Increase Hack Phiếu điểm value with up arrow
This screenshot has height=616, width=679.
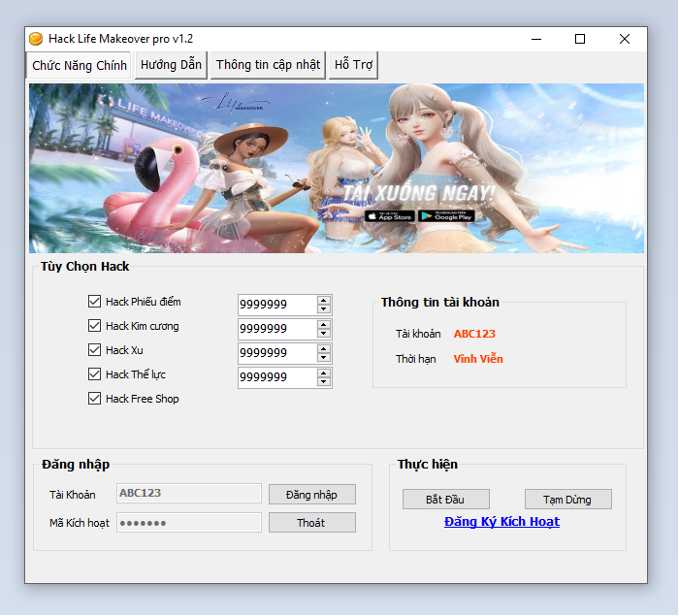click(324, 300)
